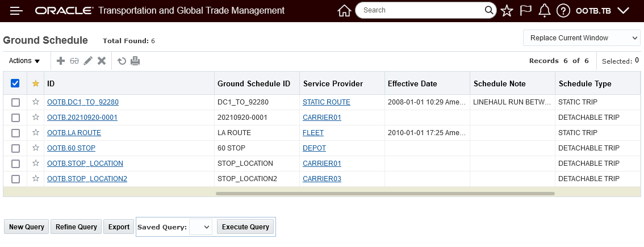Sort by Service Provider column header
The width and height of the screenshot is (644, 247).
click(x=333, y=83)
